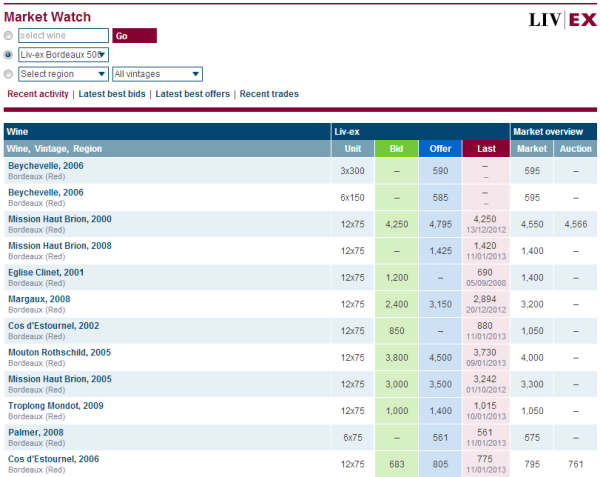Open Mouton Rothschild, 2005 wine link
600x477 pixels.
point(60,353)
